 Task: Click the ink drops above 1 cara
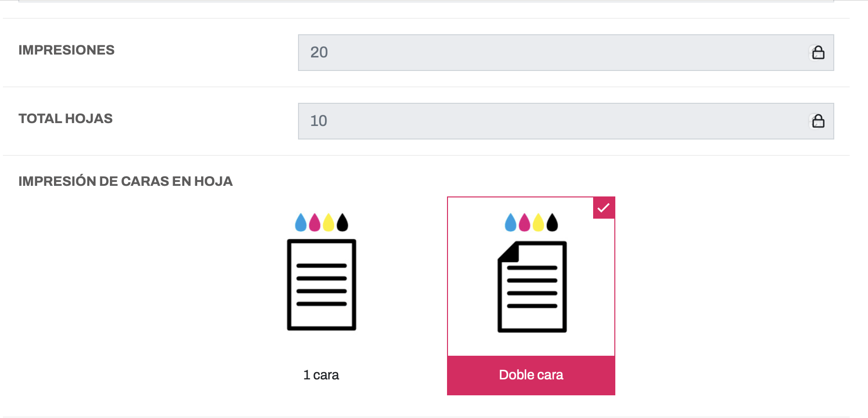tap(322, 223)
